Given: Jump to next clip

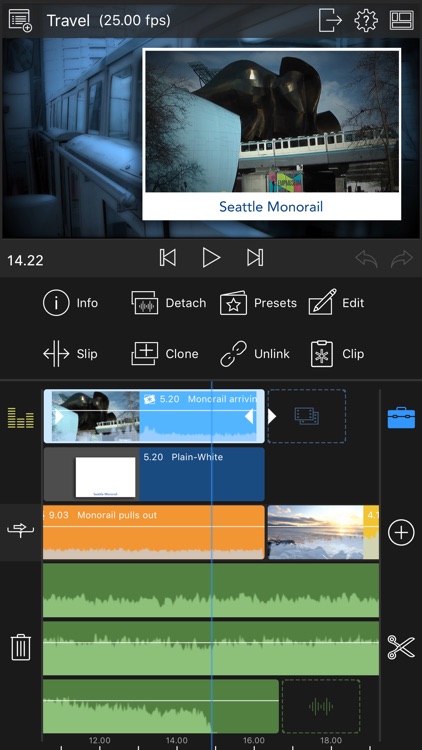Looking at the screenshot, I should (255, 258).
